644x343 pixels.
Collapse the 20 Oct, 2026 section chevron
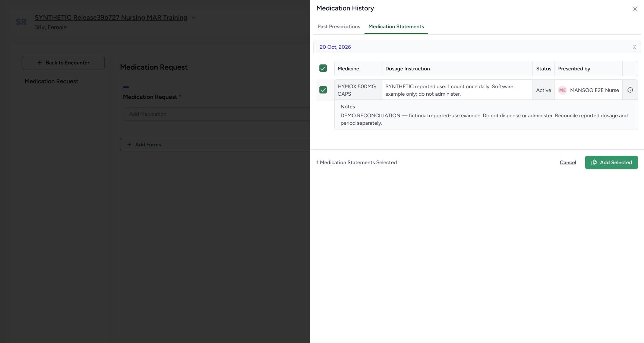[x=634, y=47]
